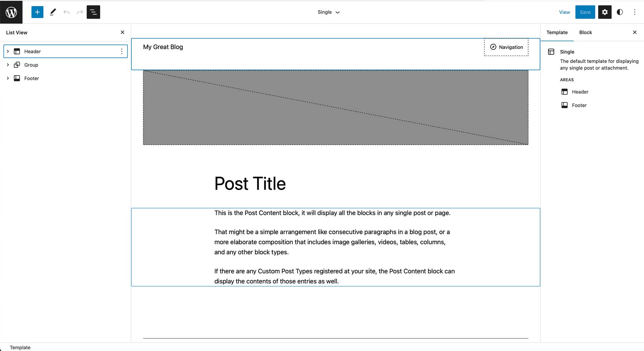Select the Tools pencil icon
Screen dimensions: 644x351
(53, 12)
